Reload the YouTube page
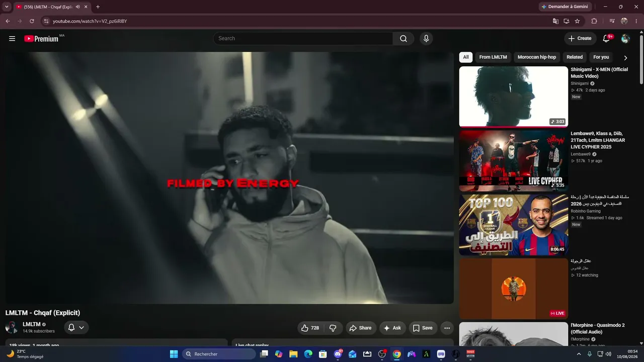This screenshot has width=644, height=362. [x=32, y=21]
